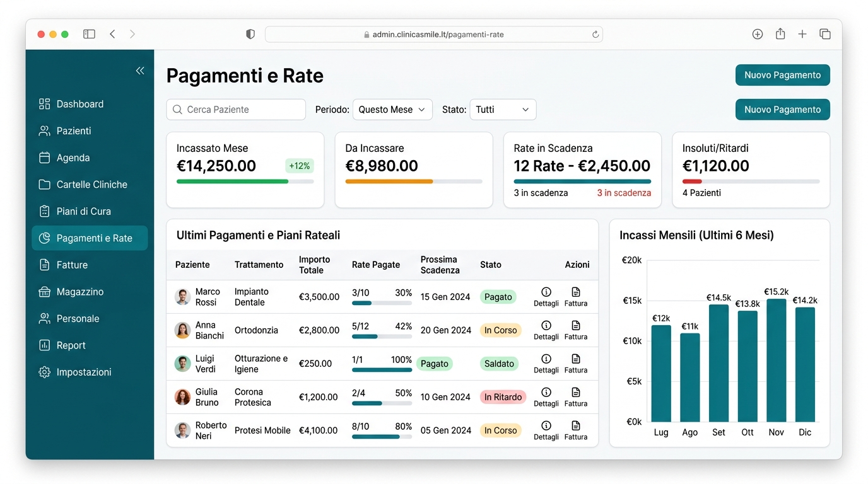Click the downloads circle icon in toolbar
868x484 pixels.
(x=758, y=34)
